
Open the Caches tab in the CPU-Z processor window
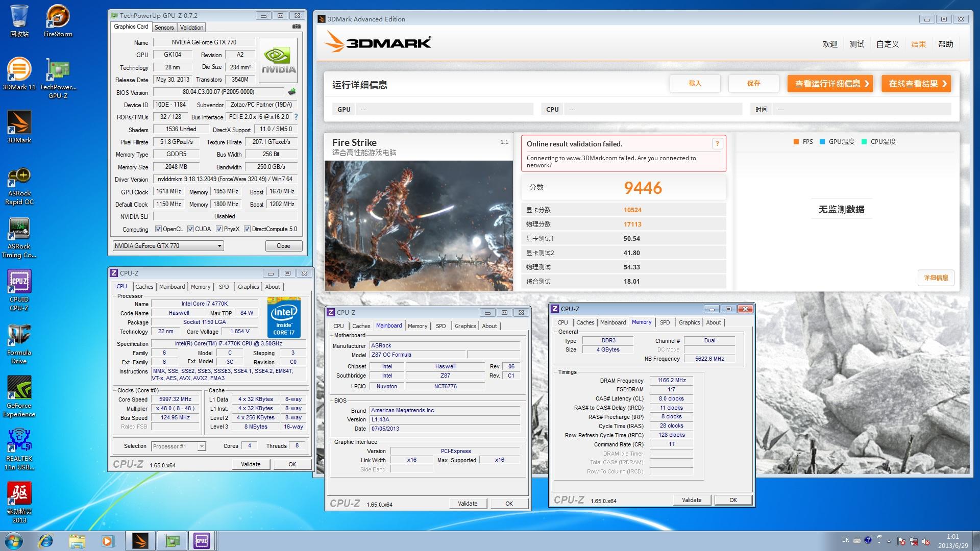[144, 287]
